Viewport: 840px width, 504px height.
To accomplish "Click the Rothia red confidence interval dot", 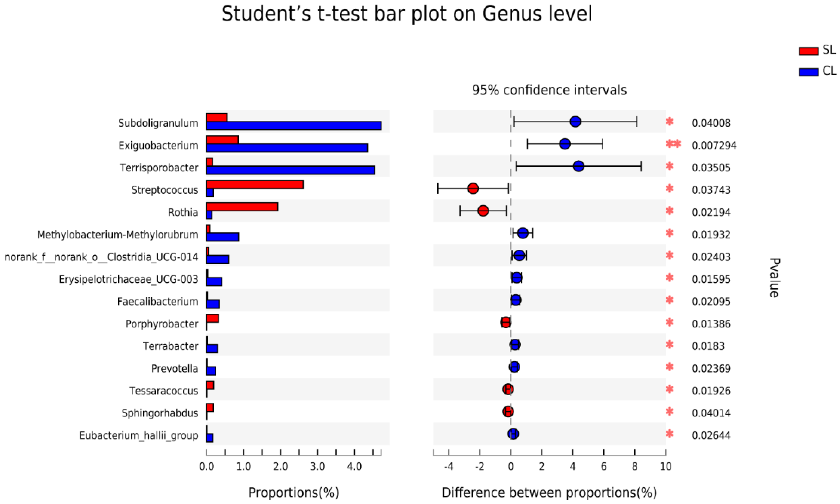I will [x=483, y=211].
